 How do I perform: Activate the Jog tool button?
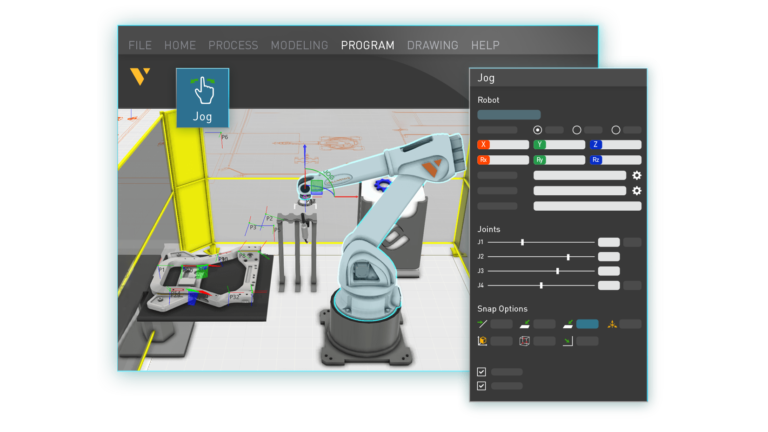click(202, 98)
